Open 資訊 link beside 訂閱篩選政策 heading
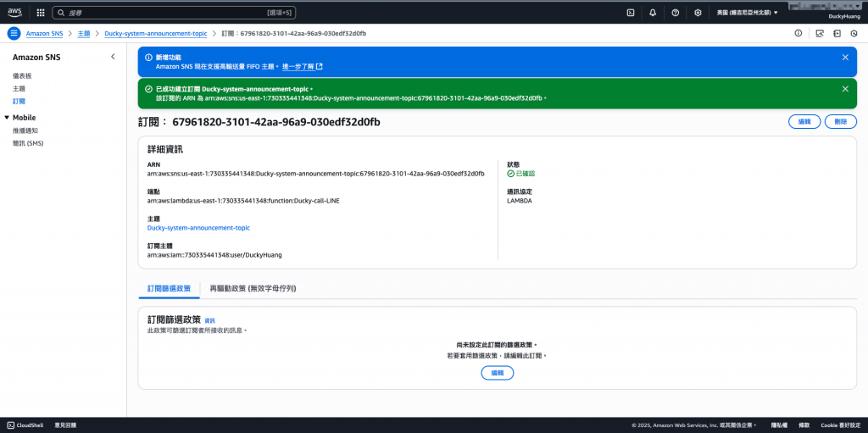This screenshot has width=868, height=433. click(210, 320)
